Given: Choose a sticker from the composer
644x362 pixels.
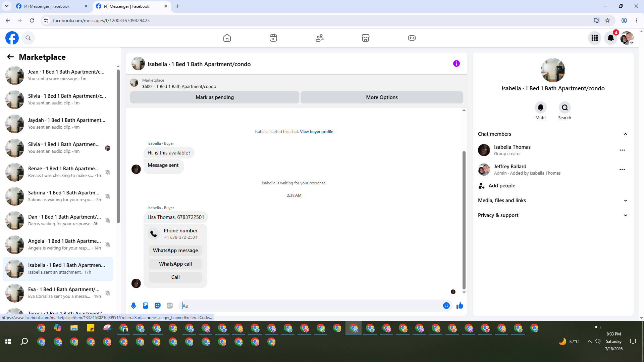Looking at the screenshot, I should tap(158, 306).
